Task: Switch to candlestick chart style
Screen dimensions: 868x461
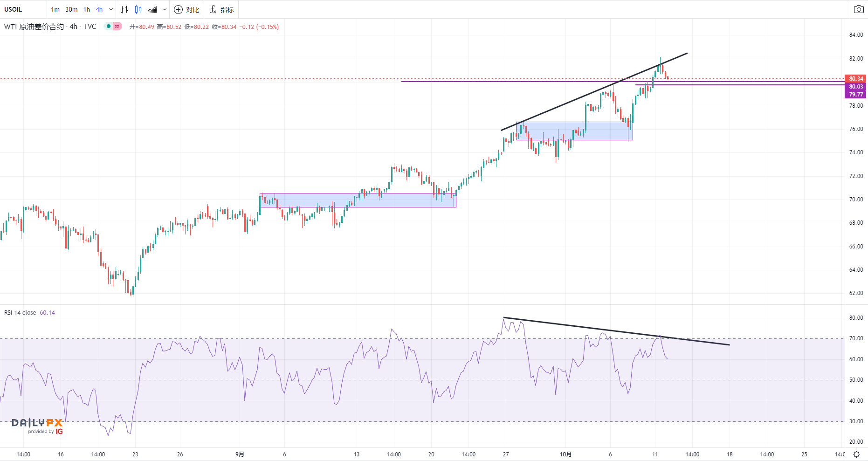Action: (x=138, y=9)
